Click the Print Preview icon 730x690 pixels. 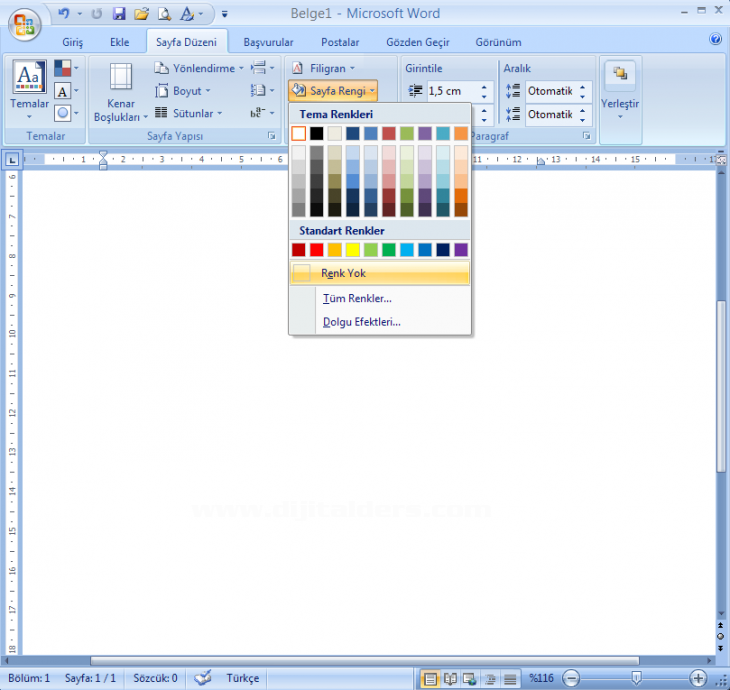pos(164,14)
